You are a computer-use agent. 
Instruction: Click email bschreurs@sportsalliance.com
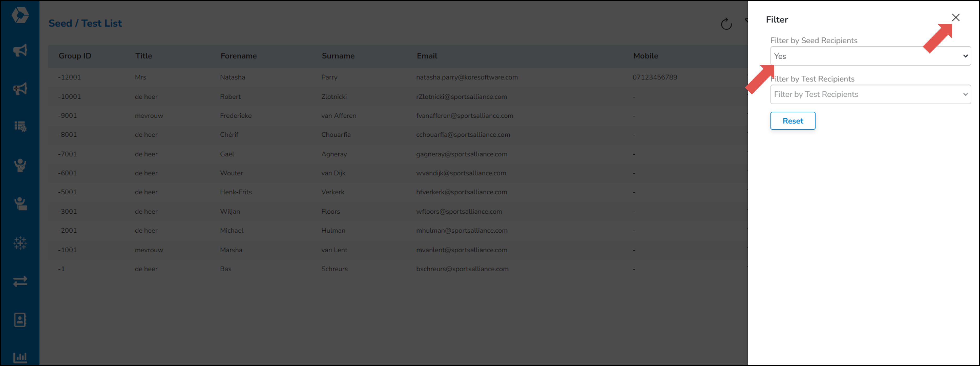coord(462,269)
